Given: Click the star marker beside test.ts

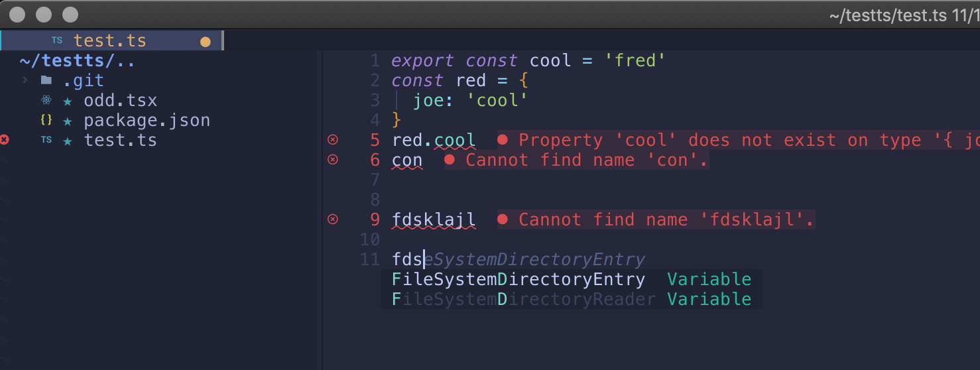Looking at the screenshot, I should pos(67,141).
